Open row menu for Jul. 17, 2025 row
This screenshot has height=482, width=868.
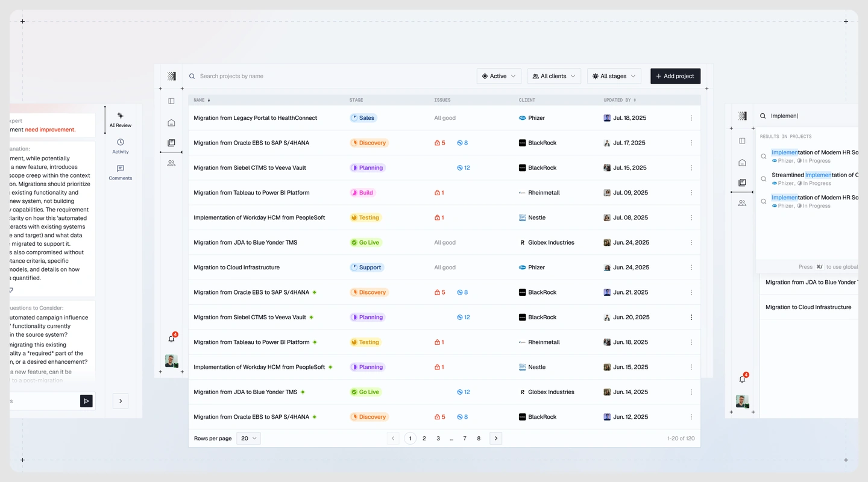pyautogui.click(x=691, y=143)
